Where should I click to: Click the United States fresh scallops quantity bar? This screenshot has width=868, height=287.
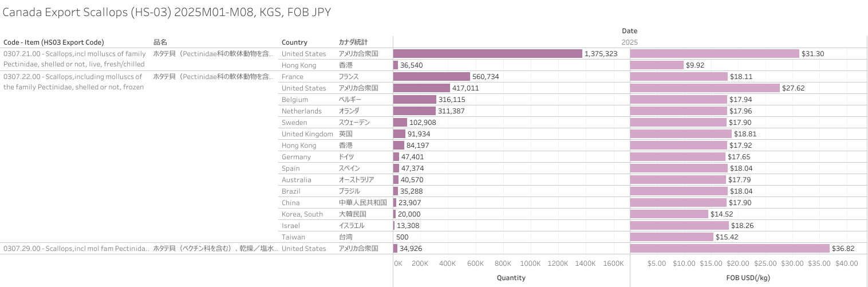tap(487, 54)
